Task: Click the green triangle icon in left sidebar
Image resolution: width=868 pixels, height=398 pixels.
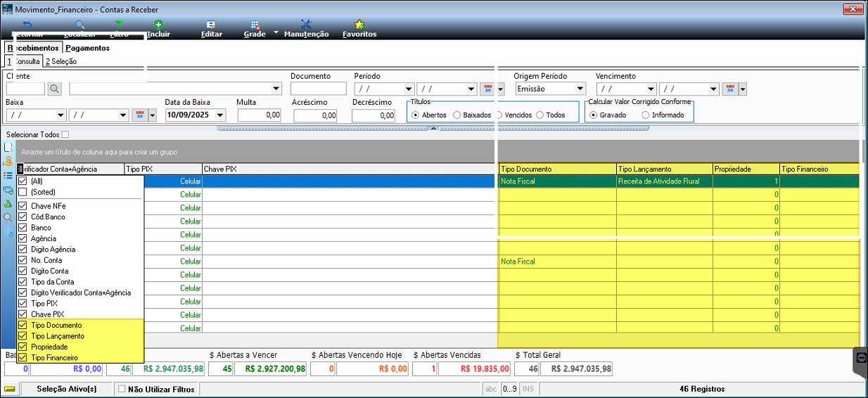Action: [8, 204]
